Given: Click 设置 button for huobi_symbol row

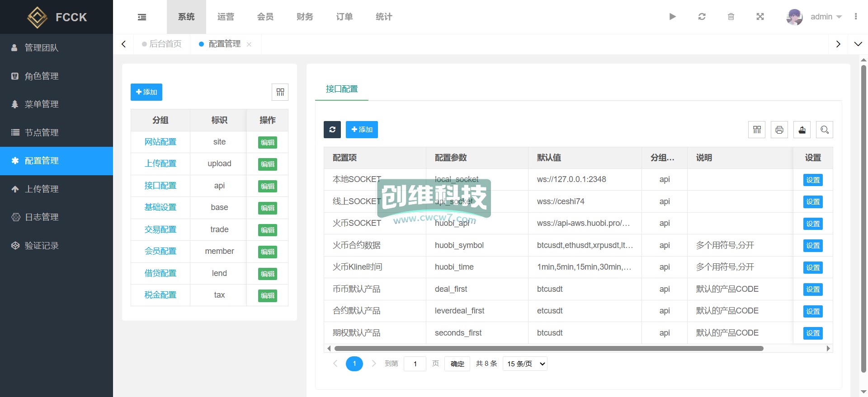Looking at the screenshot, I should 812,246.
